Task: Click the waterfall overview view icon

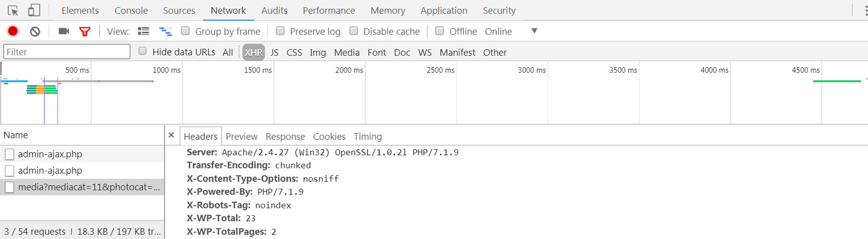Action: click(165, 31)
